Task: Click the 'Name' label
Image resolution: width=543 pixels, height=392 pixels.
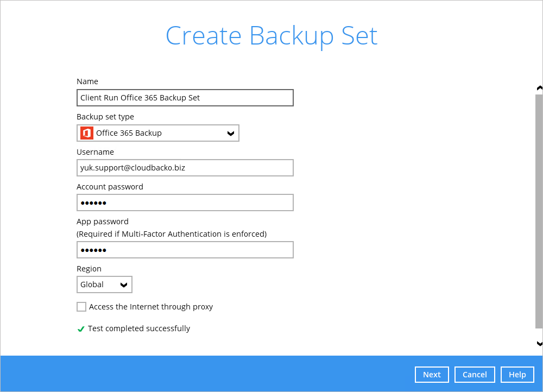Action: coord(87,81)
